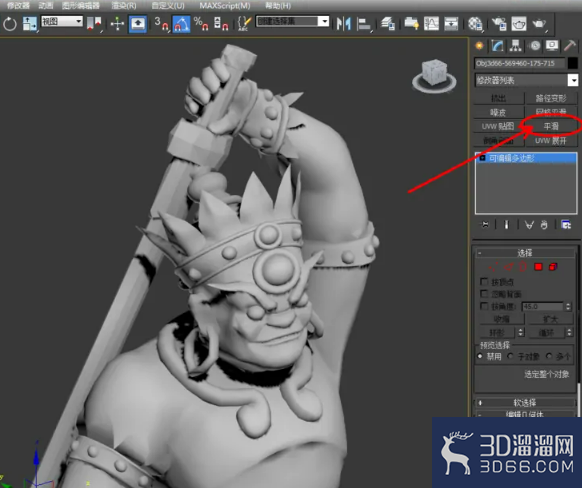The image size is (582, 488).
Task: Click the black object color swatch
Action: tap(573, 63)
